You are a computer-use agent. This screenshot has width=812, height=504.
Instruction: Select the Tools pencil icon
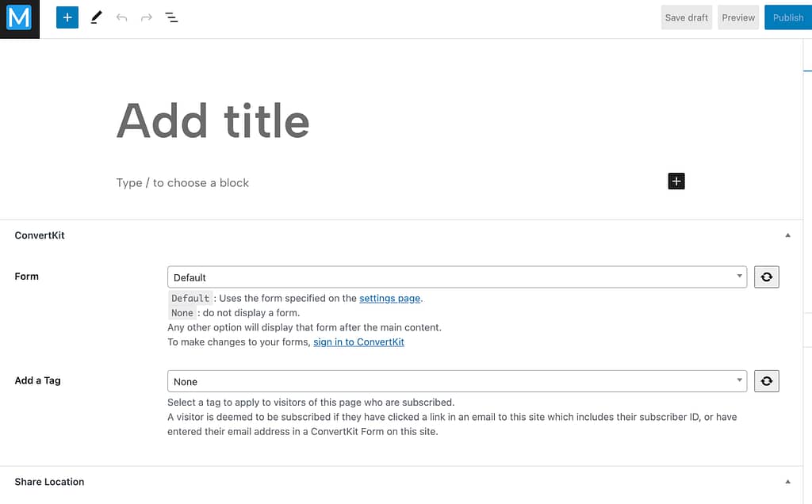[x=96, y=17]
